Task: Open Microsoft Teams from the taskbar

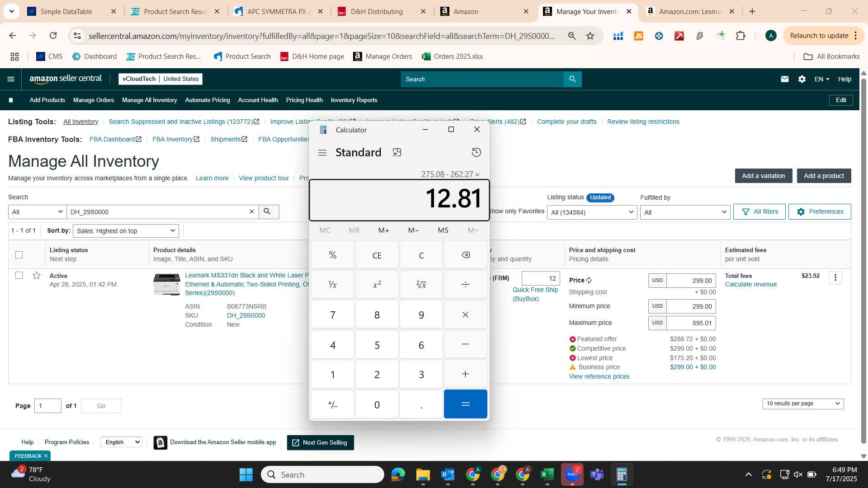Action: click(x=597, y=474)
